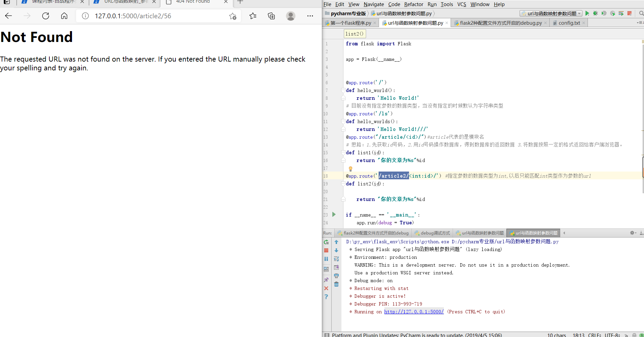Rerun the app in Run panel

coord(326,242)
